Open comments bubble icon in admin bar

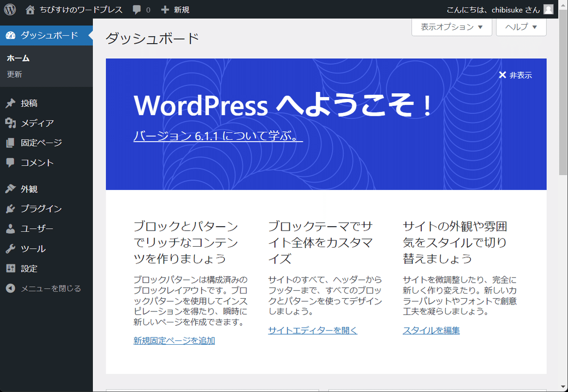[x=137, y=9]
